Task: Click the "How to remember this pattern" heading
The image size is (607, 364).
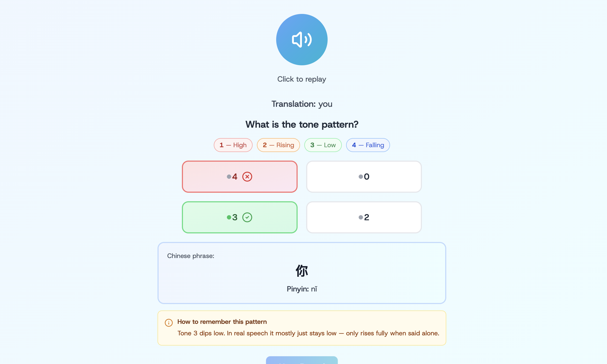Action: pyautogui.click(x=222, y=322)
